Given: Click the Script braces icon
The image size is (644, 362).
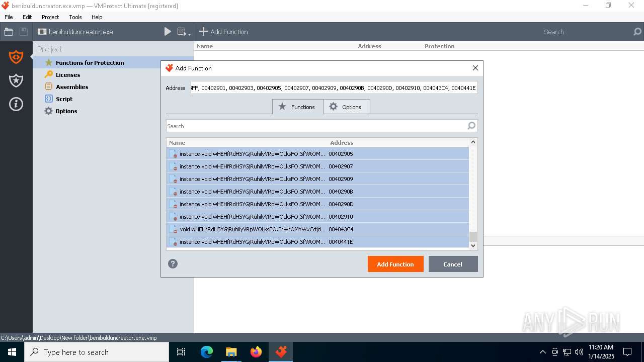Looking at the screenshot, I should pos(49,99).
